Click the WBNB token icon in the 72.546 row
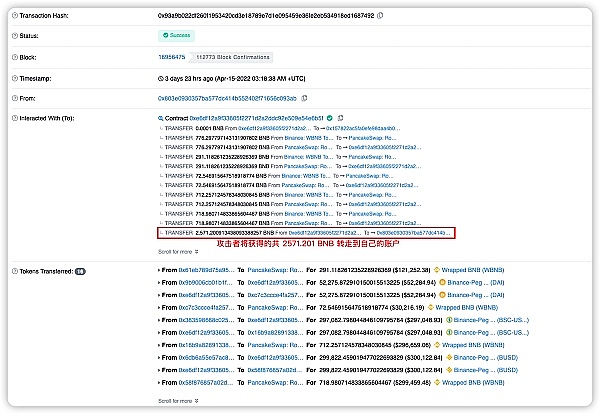 coord(430,307)
